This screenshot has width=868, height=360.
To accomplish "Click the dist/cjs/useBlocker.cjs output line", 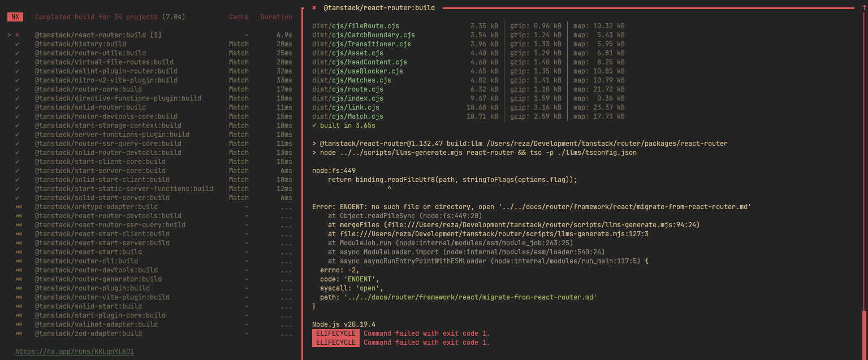I will (x=468, y=71).
